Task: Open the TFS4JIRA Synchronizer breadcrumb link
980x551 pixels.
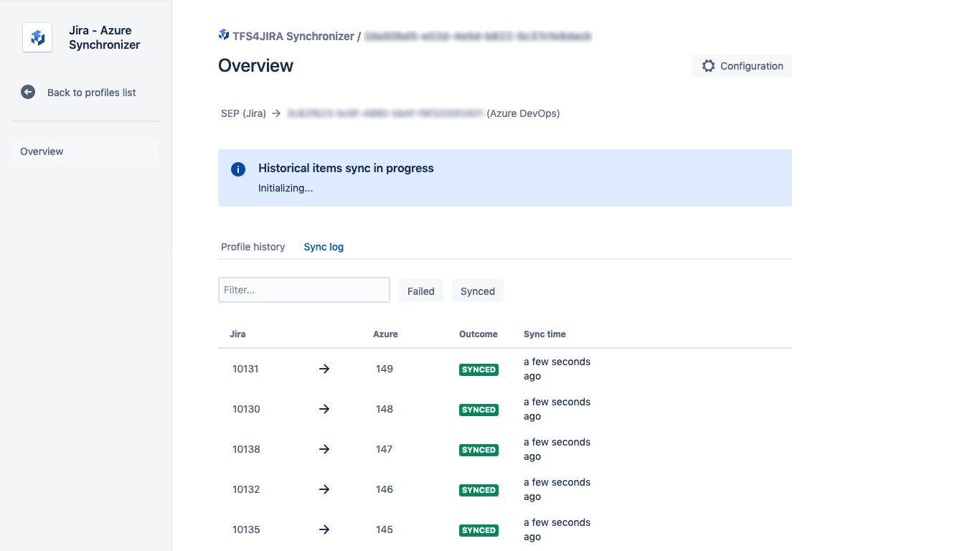Action: tap(293, 36)
